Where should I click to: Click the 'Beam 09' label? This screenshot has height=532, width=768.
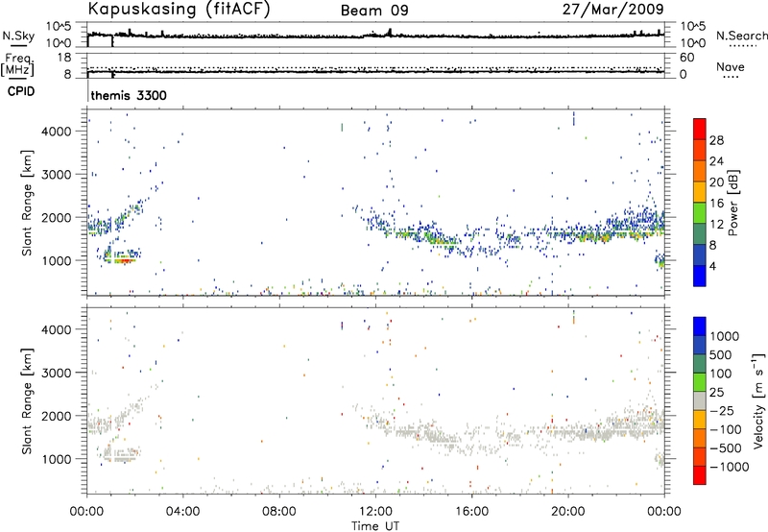click(x=374, y=11)
